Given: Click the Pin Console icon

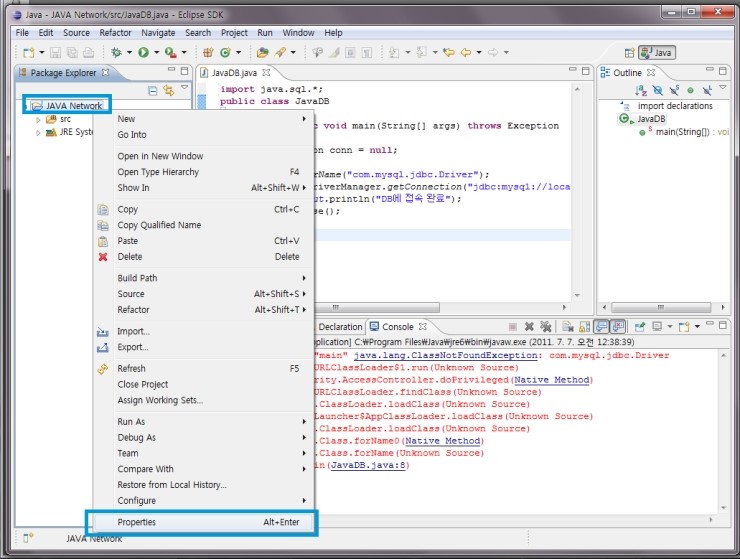Looking at the screenshot, I should [640, 326].
